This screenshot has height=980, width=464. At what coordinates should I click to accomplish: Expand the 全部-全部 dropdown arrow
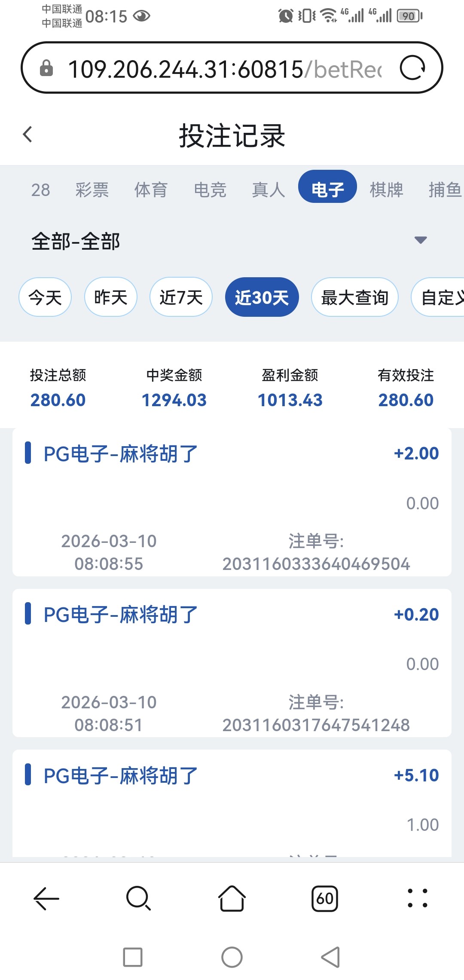(420, 240)
